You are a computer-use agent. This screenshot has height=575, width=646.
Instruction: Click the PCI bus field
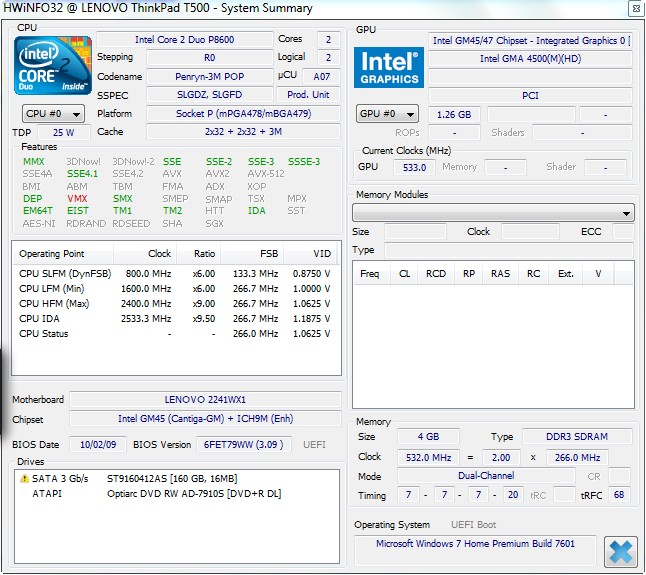(x=530, y=96)
